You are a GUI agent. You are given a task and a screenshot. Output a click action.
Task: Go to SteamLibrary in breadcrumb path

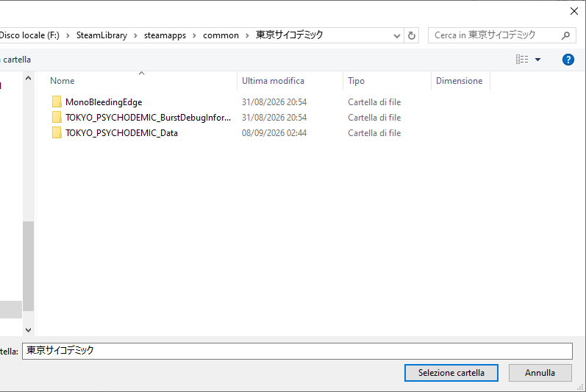coord(101,35)
